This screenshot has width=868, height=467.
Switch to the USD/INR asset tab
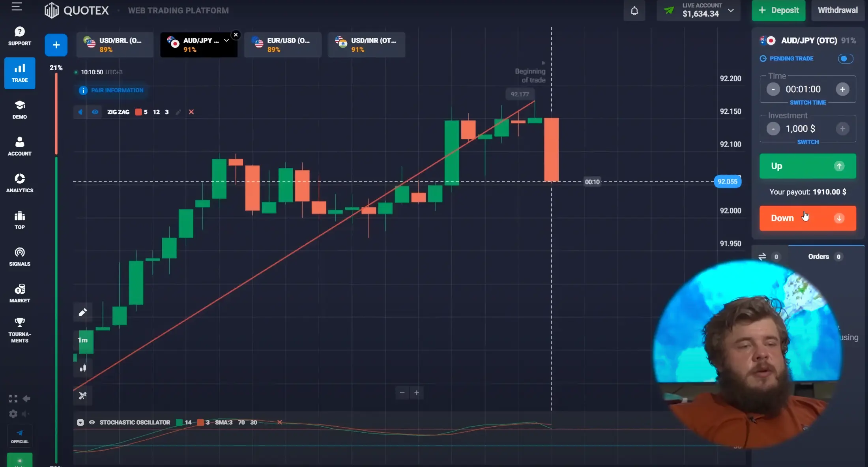pos(367,45)
